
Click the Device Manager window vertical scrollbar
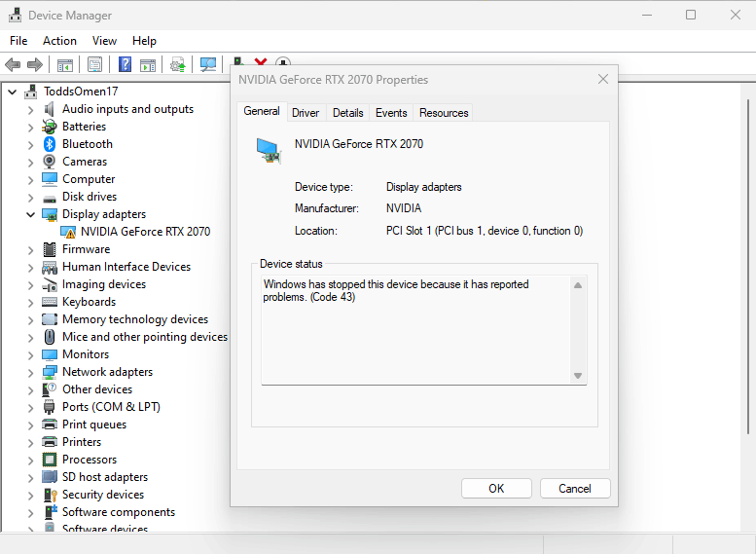(x=748, y=266)
